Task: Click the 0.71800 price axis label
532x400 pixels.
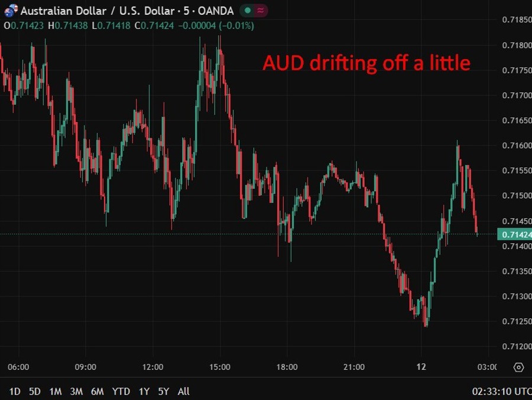Action: [x=517, y=45]
